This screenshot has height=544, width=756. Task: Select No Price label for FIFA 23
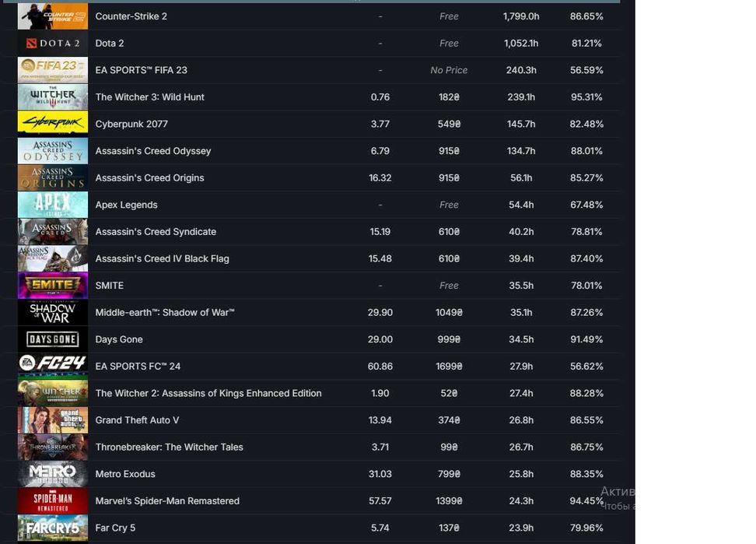click(x=449, y=70)
